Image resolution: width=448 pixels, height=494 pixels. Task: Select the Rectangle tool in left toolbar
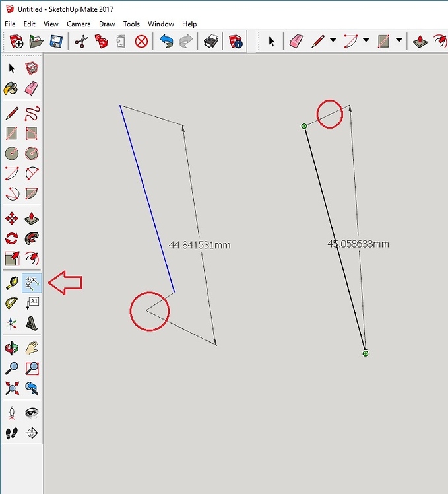tap(12, 133)
